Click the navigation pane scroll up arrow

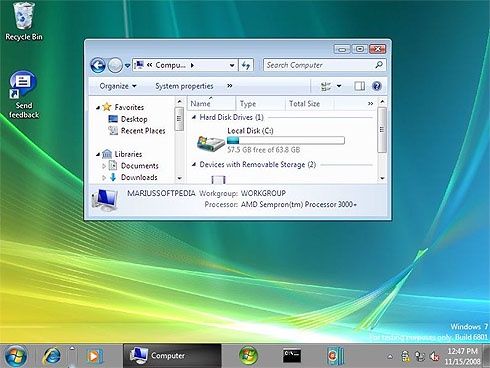pos(180,101)
